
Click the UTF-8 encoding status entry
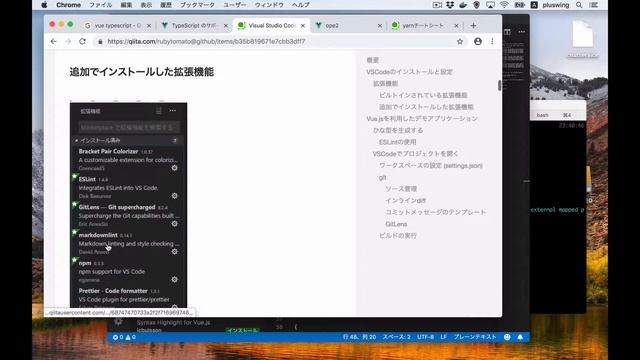(425, 337)
